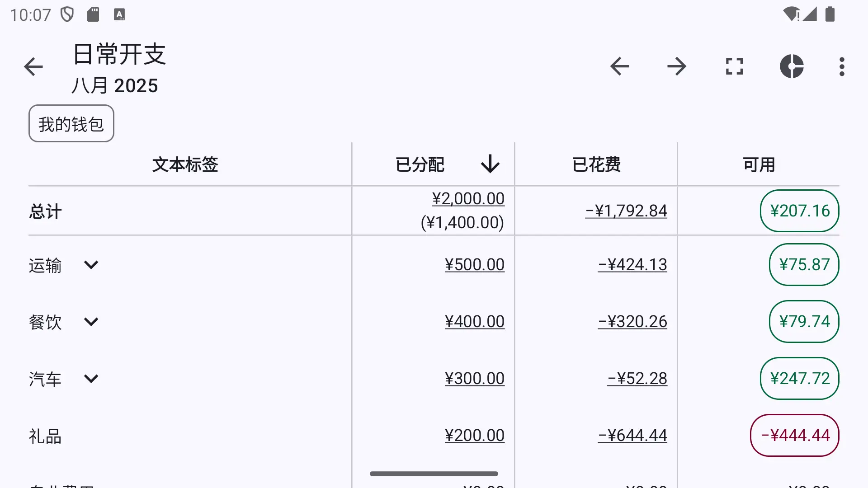The width and height of the screenshot is (868, 488).
Task: Open the total spent −¥1,792.84 link
Action: point(626,211)
